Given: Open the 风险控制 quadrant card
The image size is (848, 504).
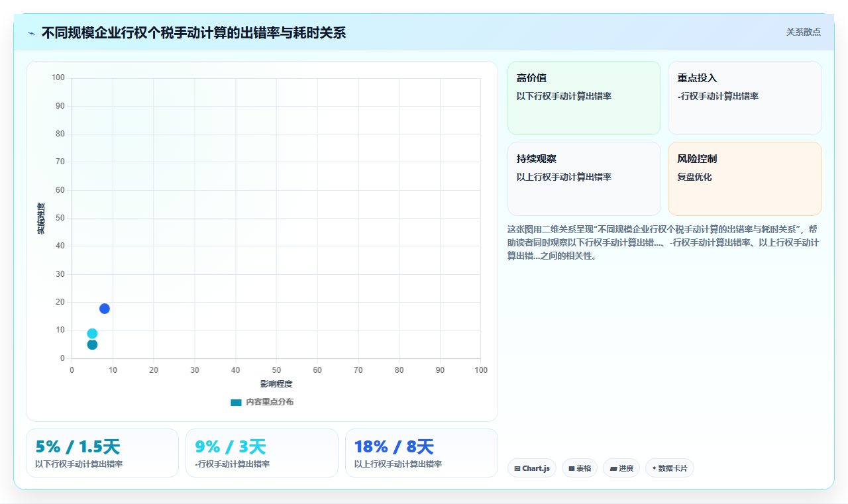Looking at the screenshot, I should click(x=745, y=179).
